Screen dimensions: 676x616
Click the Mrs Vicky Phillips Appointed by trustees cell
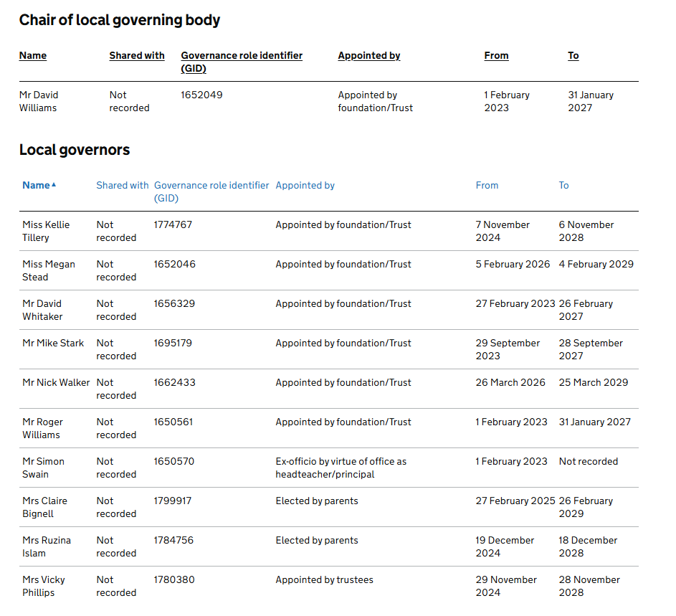pyautogui.click(x=324, y=579)
